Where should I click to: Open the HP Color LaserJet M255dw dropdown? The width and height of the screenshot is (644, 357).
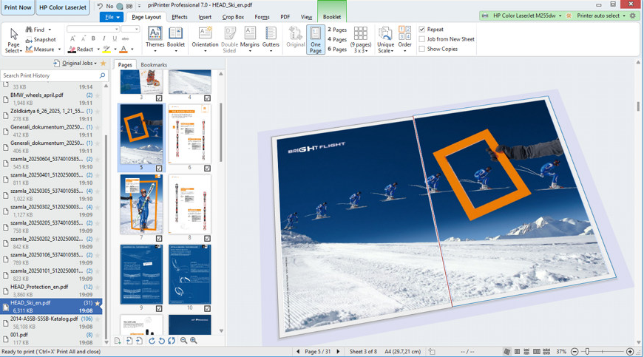[x=521, y=16]
